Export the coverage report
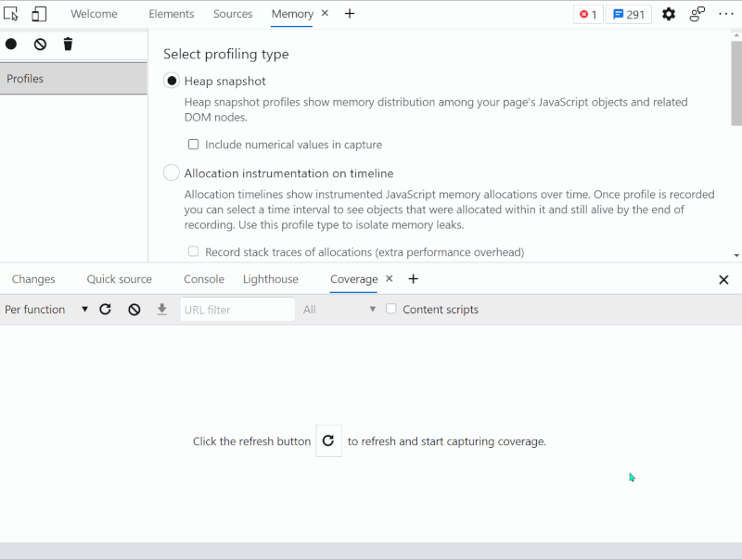 tap(161, 309)
